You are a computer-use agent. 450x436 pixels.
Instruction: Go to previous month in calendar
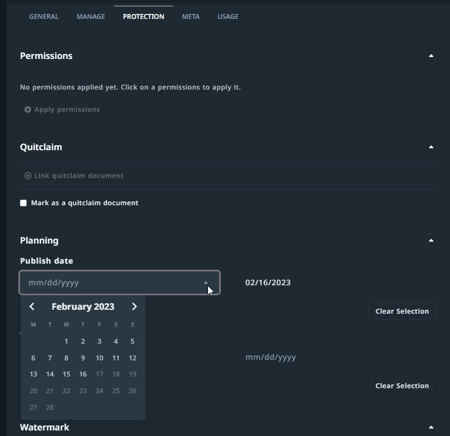pyautogui.click(x=32, y=306)
